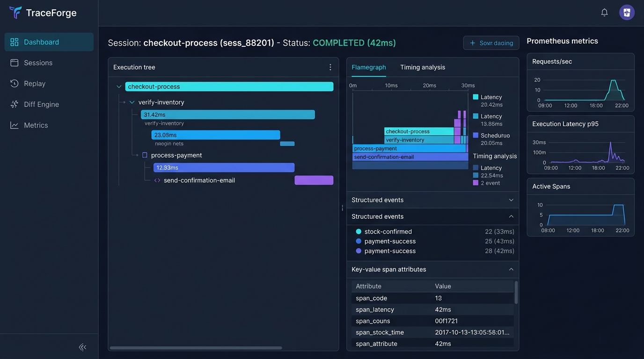644x359 pixels.
Task: Open notifications bell icon
Action: (x=604, y=13)
